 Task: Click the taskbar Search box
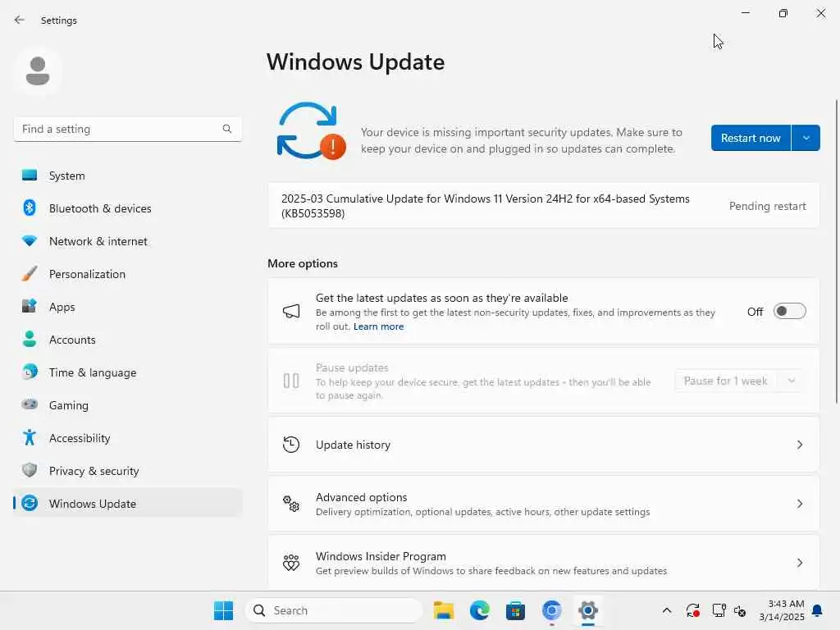[334, 610]
